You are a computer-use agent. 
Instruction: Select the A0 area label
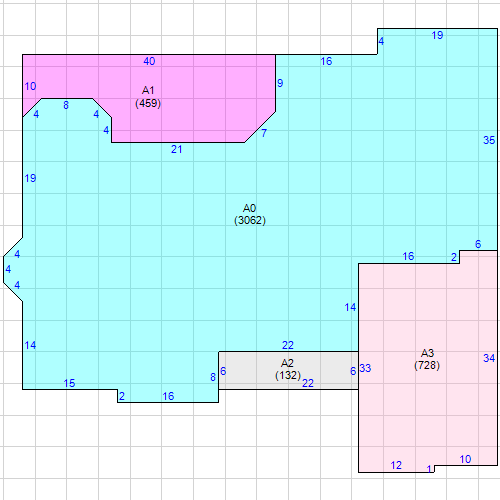pos(249,208)
